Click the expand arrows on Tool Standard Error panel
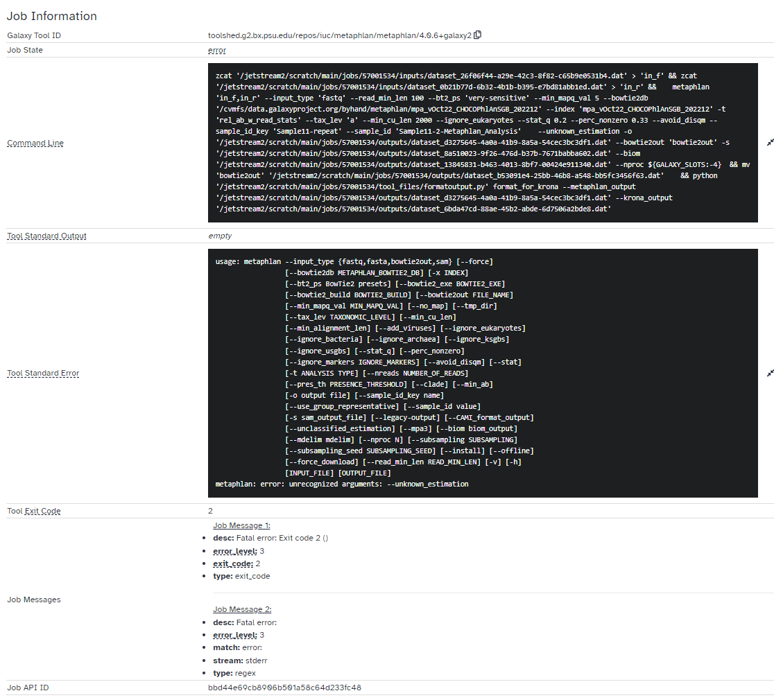This screenshot has height=700, width=774. (769, 373)
